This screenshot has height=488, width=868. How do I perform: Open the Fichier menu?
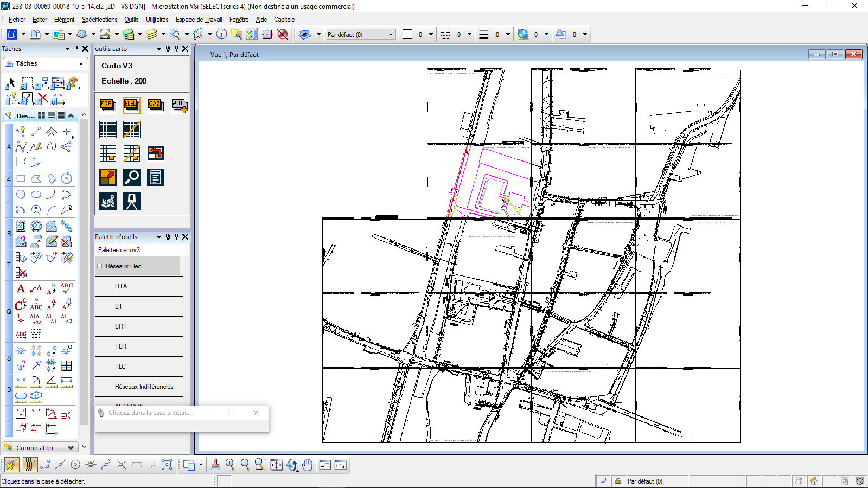(x=17, y=20)
